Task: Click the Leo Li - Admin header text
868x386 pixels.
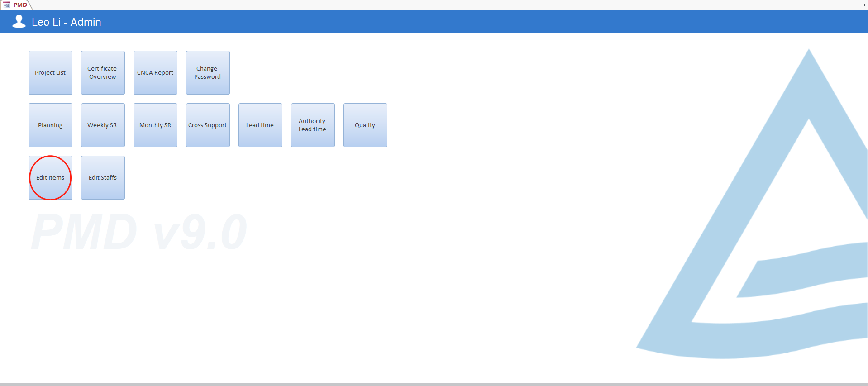Action: pos(67,22)
